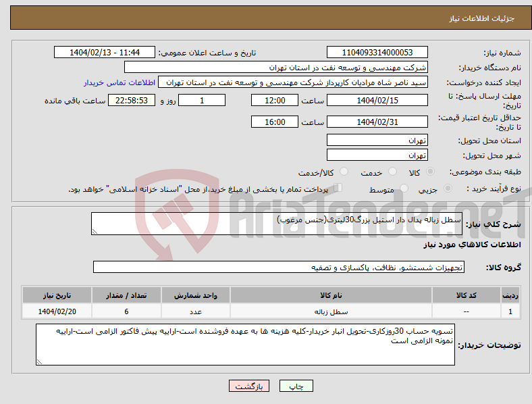
Task: Click price validity date 1404/02/31 field
Action: [x=377, y=122]
